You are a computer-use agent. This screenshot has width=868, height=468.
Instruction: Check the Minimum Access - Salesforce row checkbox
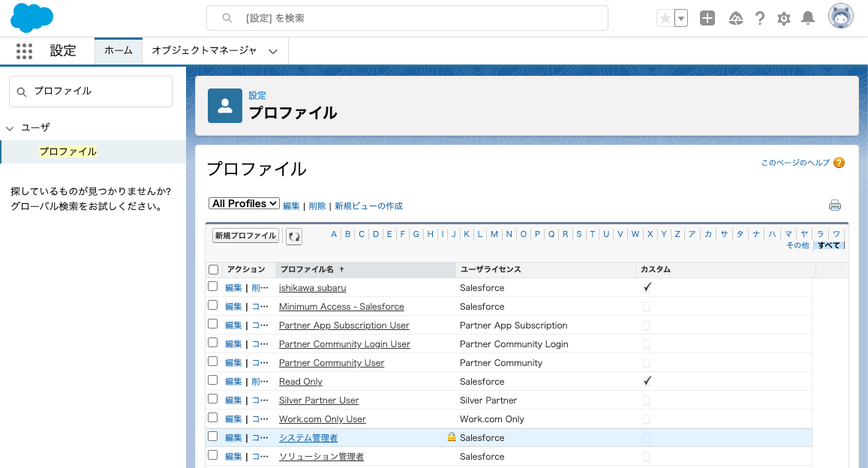(212, 305)
